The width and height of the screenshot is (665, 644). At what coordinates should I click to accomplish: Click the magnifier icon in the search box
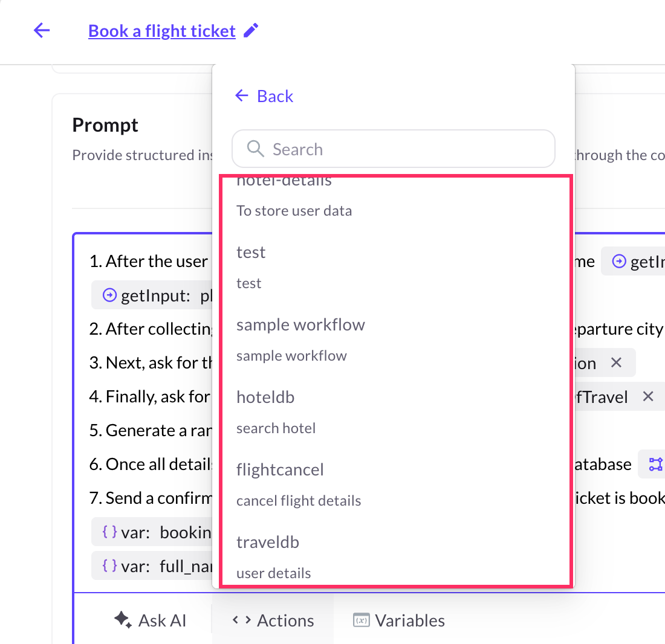coord(256,149)
